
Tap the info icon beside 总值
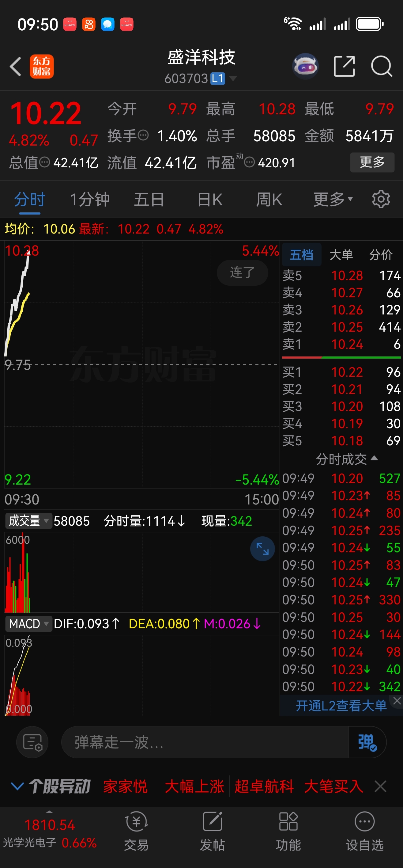click(x=44, y=162)
